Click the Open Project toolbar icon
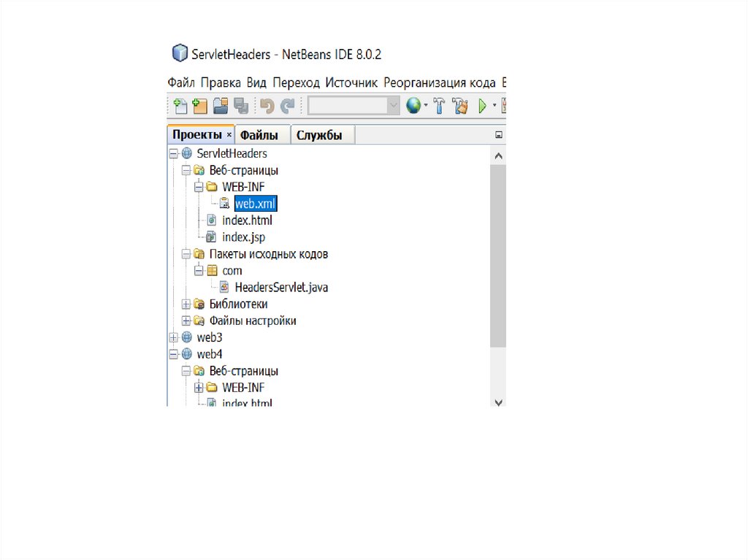Image resolution: width=748 pixels, height=560 pixels. point(221,106)
